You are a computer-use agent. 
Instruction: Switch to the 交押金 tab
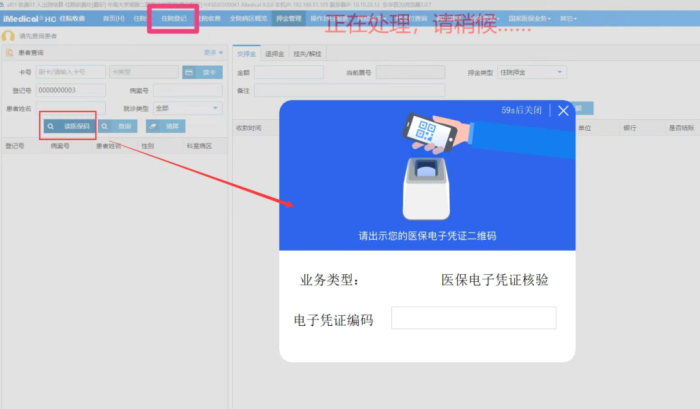[x=246, y=54]
